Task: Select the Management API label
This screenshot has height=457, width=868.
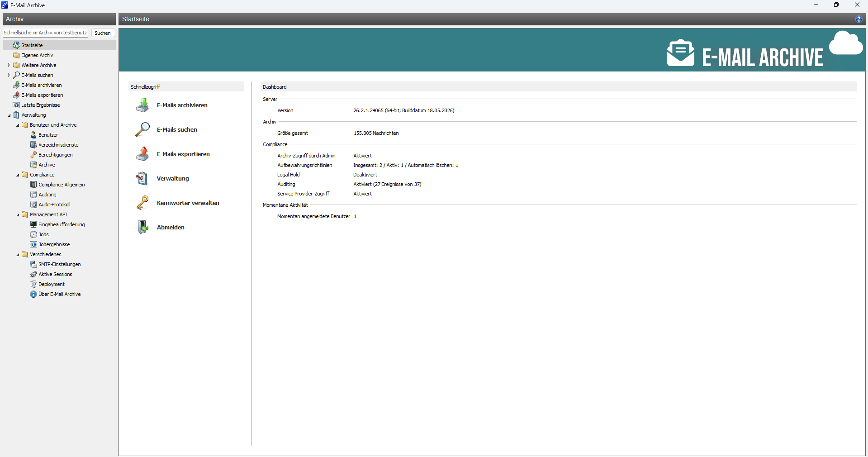Action: point(48,214)
